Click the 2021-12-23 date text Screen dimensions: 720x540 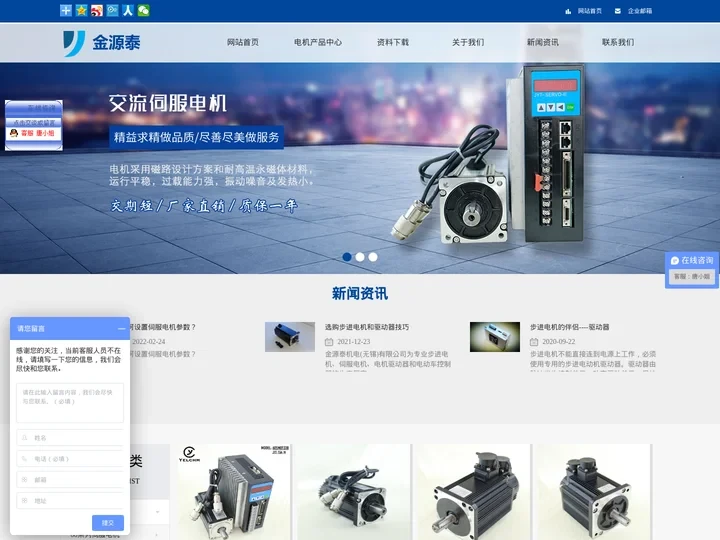point(354,342)
